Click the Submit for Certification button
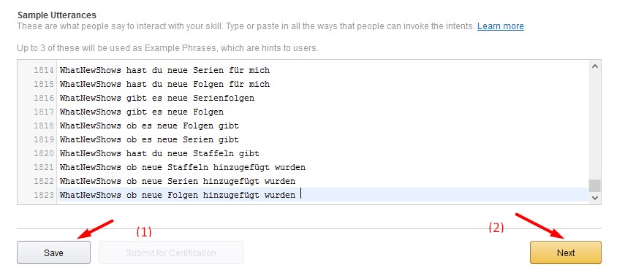This screenshot has height=270, width=644. click(171, 252)
